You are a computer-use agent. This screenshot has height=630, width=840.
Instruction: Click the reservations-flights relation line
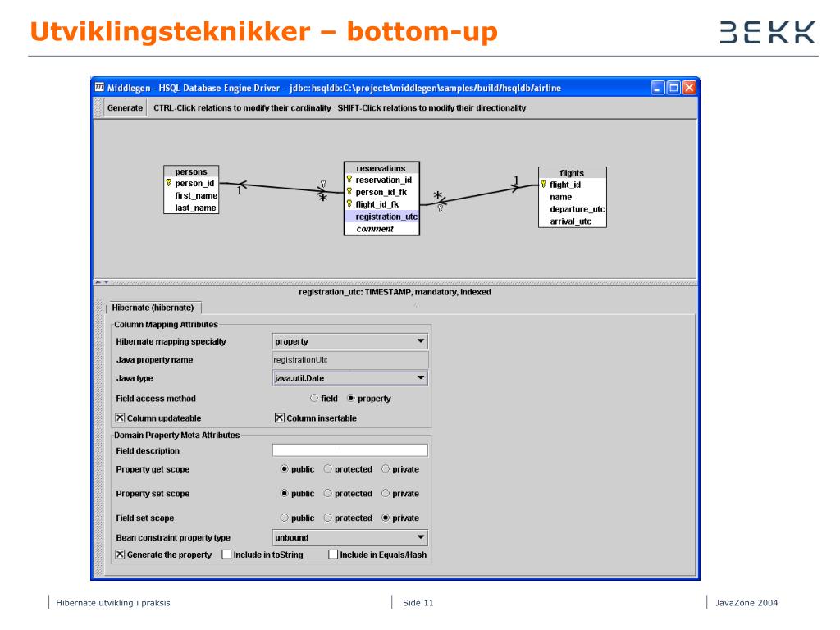click(479, 195)
